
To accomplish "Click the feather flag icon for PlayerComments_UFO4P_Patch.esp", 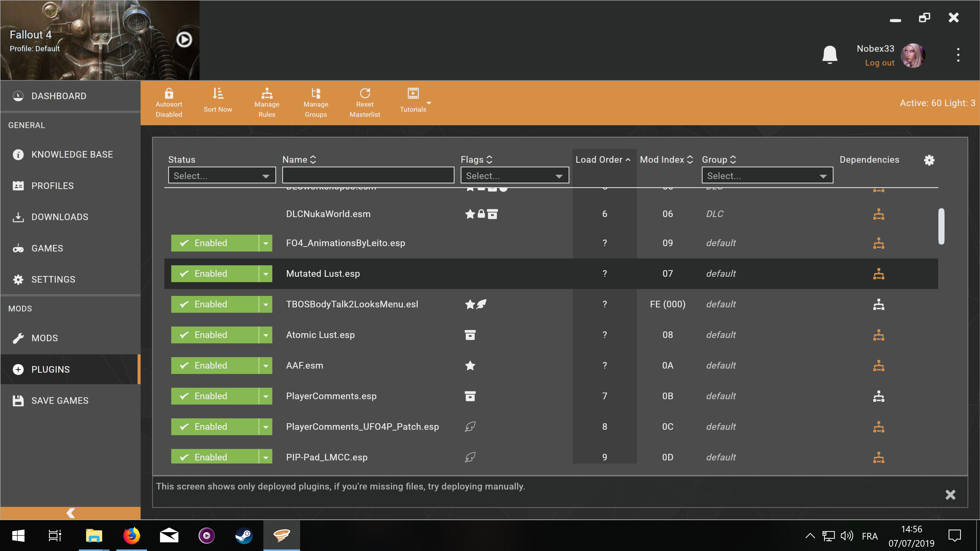I will (470, 427).
